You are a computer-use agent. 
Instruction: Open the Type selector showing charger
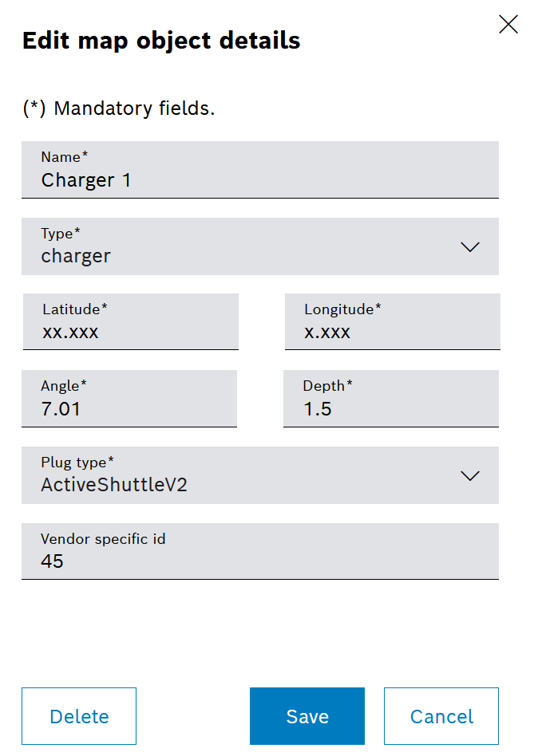pyautogui.click(x=260, y=246)
